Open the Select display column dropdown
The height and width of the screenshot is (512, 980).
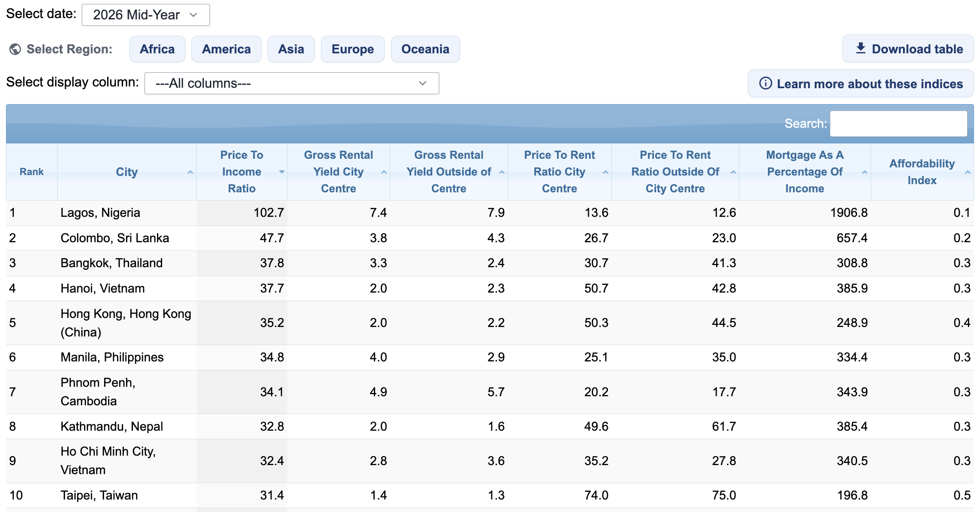pos(292,83)
